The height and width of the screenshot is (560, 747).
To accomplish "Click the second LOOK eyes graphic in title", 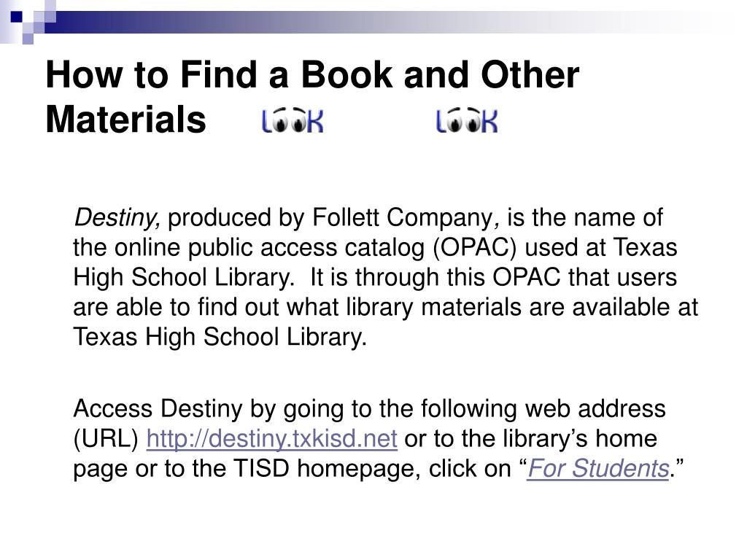I will [x=467, y=121].
